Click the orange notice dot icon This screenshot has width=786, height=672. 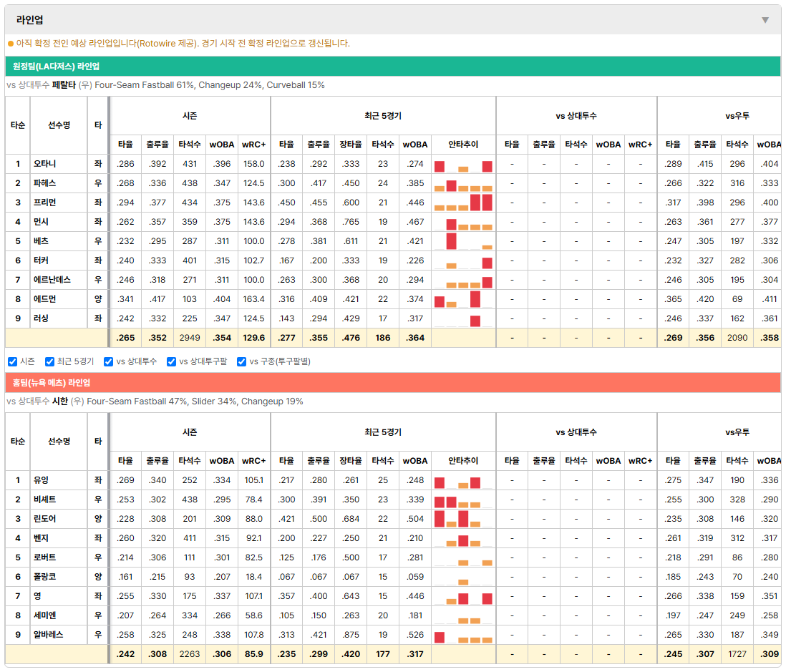click(11, 44)
